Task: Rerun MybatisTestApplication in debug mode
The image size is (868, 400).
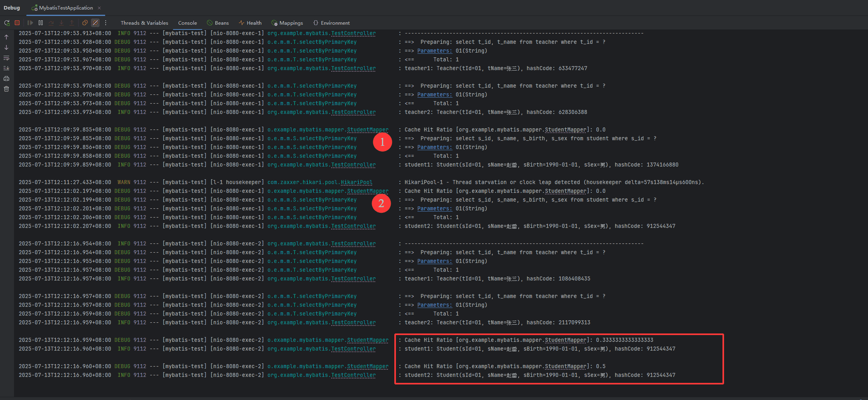Action: [7, 23]
